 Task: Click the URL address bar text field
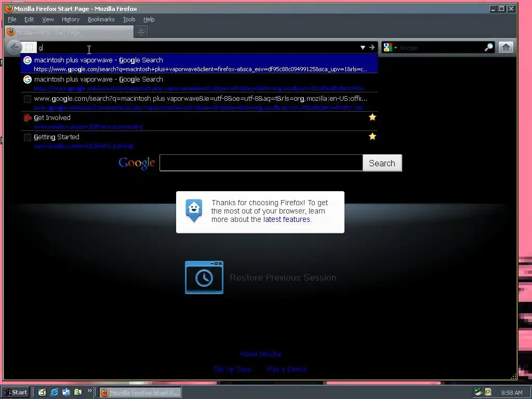(x=197, y=47)
